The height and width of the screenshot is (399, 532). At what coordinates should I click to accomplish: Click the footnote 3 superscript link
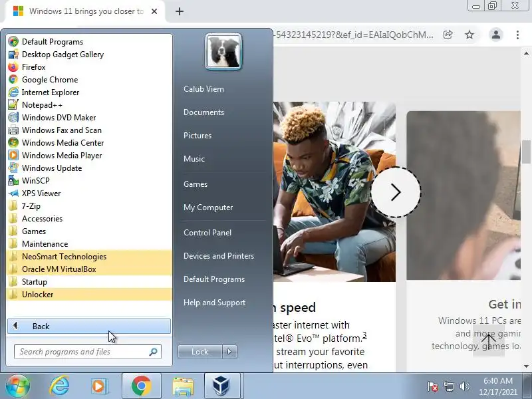(x=364, y=335)
